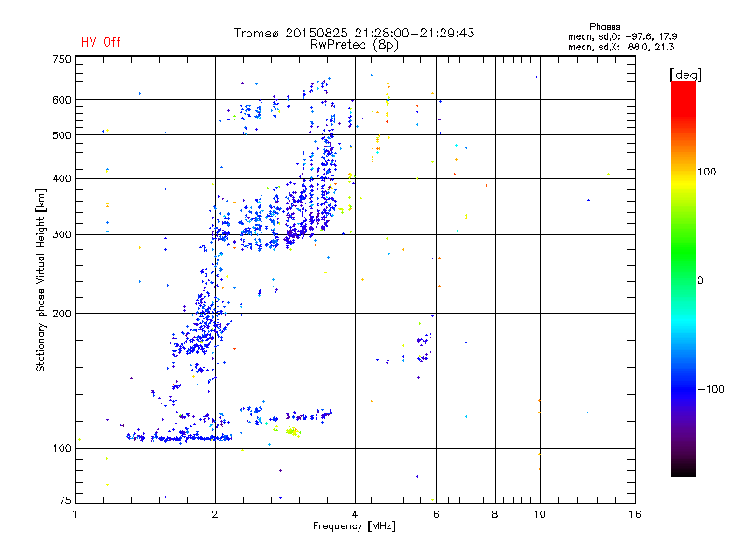Click the y-axis '300' tick label

tap(62, 234)
